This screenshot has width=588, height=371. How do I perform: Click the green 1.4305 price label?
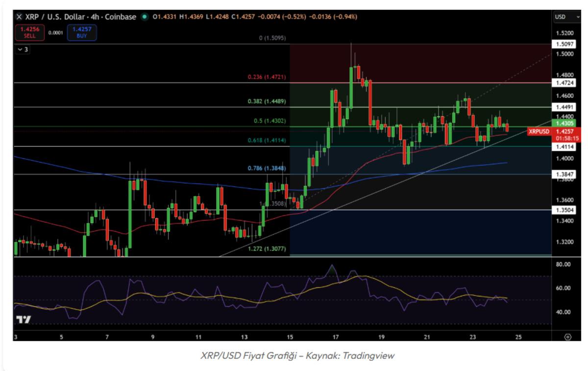click(x=563, y=123)
